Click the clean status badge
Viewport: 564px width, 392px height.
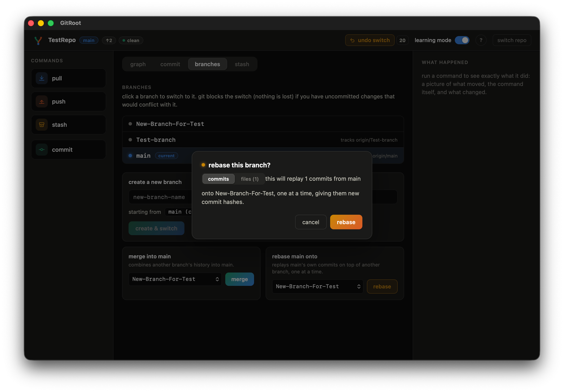coord(131,41)
